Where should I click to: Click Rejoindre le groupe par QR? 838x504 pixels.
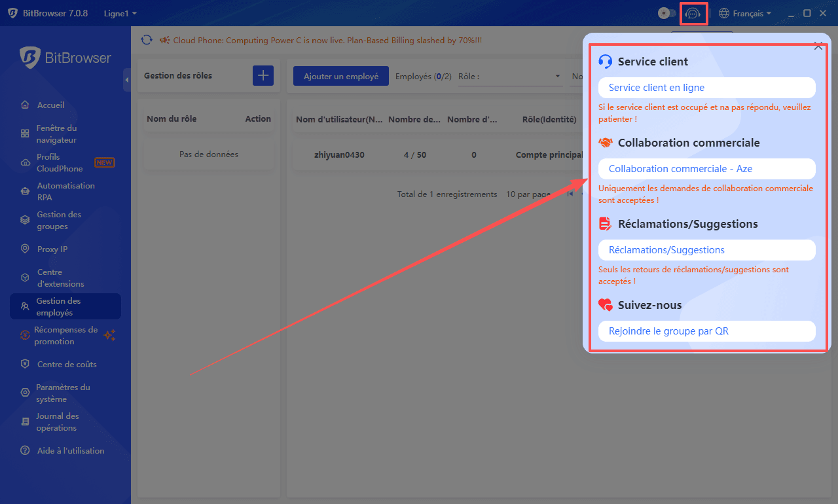[668, 331]
